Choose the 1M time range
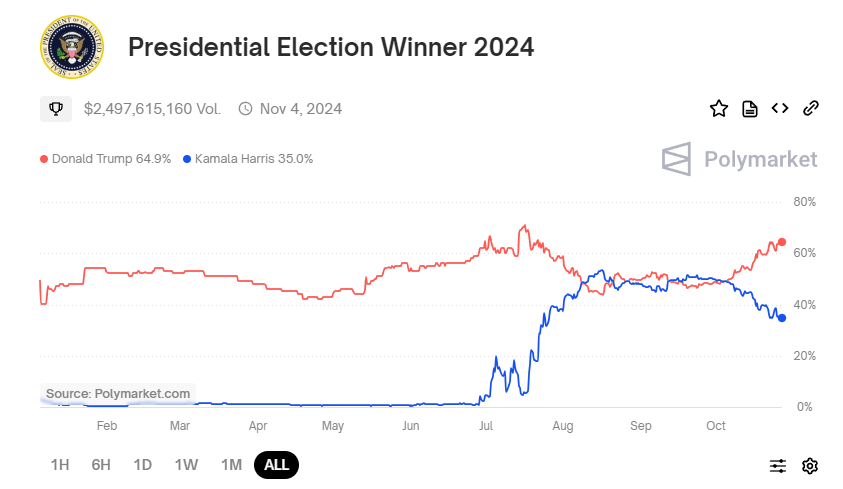 pyautogui.click(x=231, y=464)
